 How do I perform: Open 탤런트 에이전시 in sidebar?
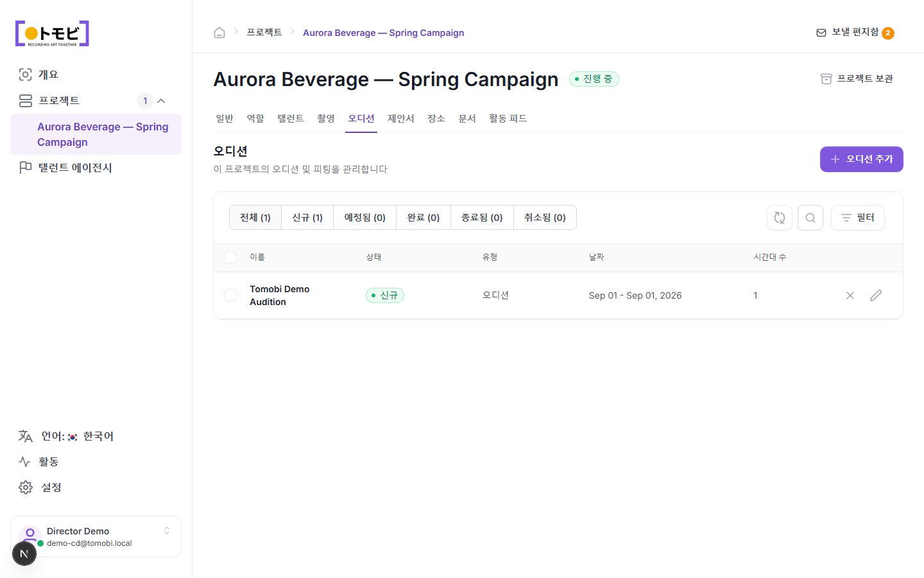tap(96, 168)
